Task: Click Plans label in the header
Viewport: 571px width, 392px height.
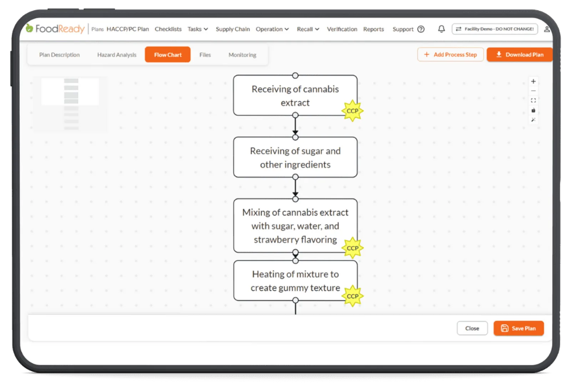Action: click(x=97, y=29)
